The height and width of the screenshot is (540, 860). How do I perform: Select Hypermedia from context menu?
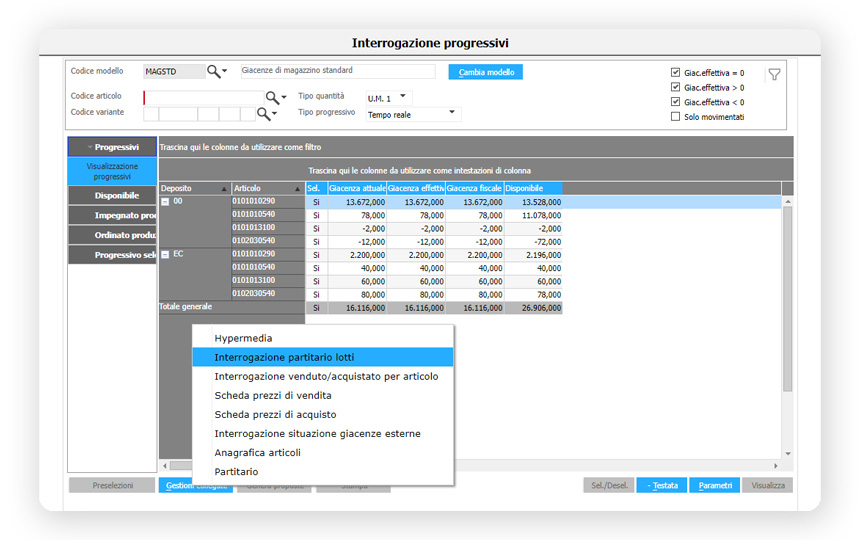(x=323, y=338)
